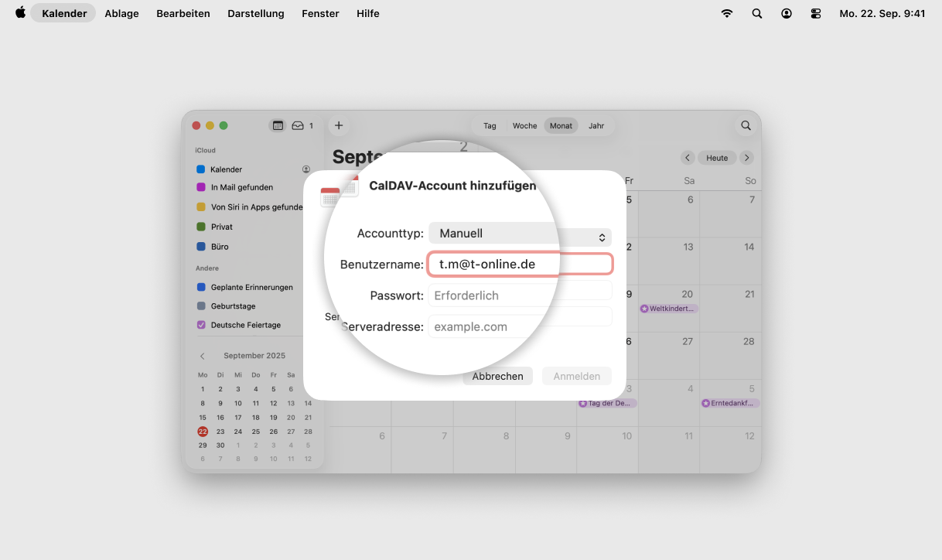Toggle the Deutsche Feiertage calendar checkbox
This screenshot has height=560, width=942.
click(201, 325)
